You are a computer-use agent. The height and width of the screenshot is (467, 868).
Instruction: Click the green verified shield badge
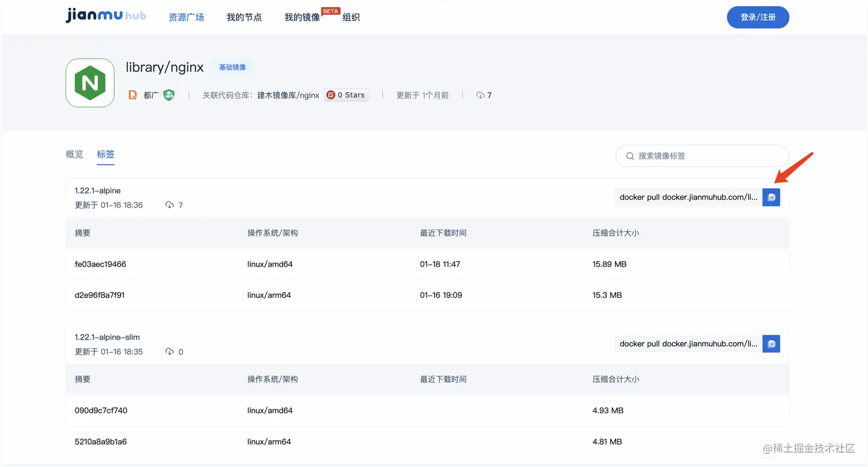[169, 95]
